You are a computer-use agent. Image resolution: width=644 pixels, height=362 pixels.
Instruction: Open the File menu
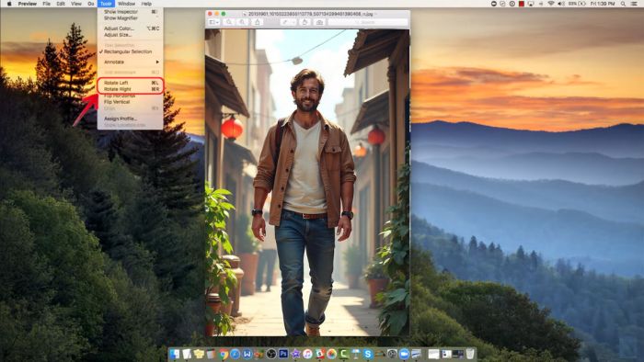tap(46, 4)
